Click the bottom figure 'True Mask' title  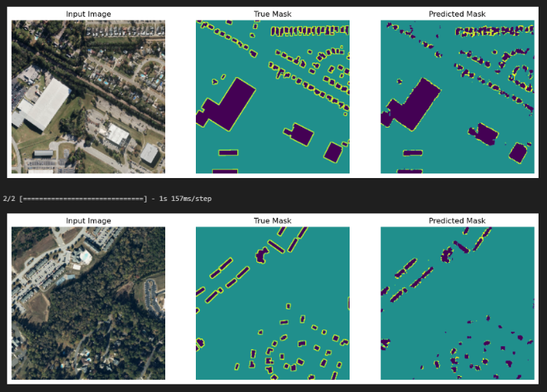click(x=272, y=221)
